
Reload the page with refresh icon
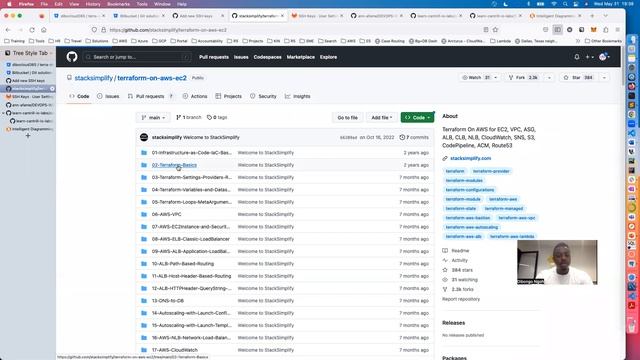32,30
